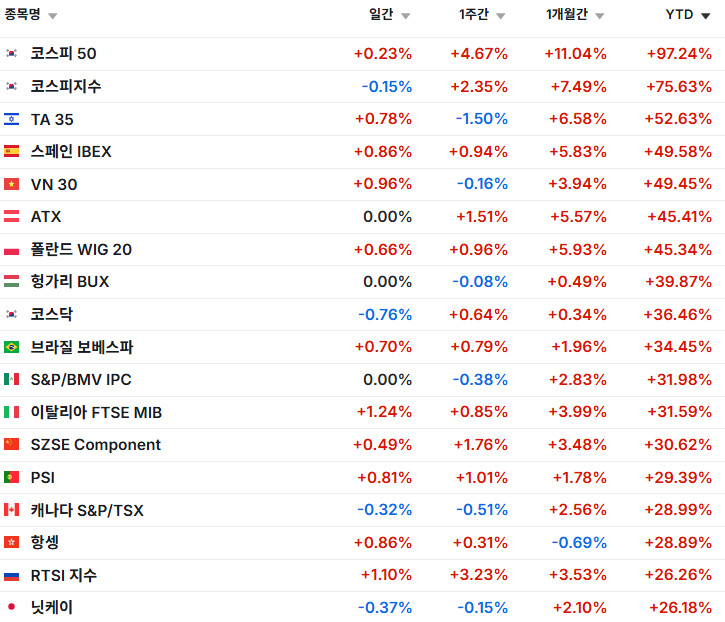Click the Israel flag icon beside TA 35
Screen dimensions: 725x622
[x=12, y=119]
